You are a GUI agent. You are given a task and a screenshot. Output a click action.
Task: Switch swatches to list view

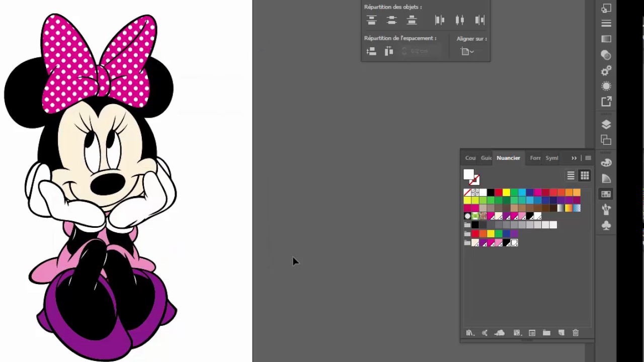[571, 175]
